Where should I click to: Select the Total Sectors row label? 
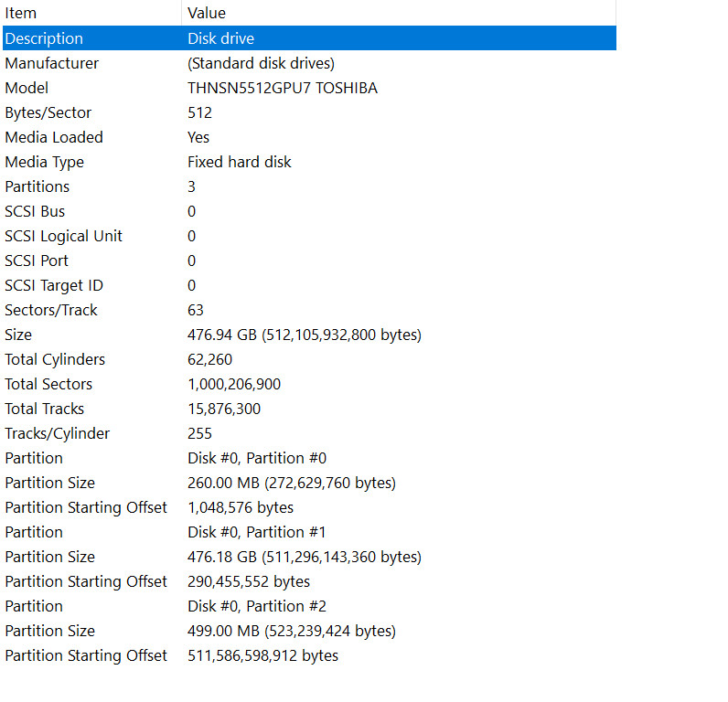(48, 384)
